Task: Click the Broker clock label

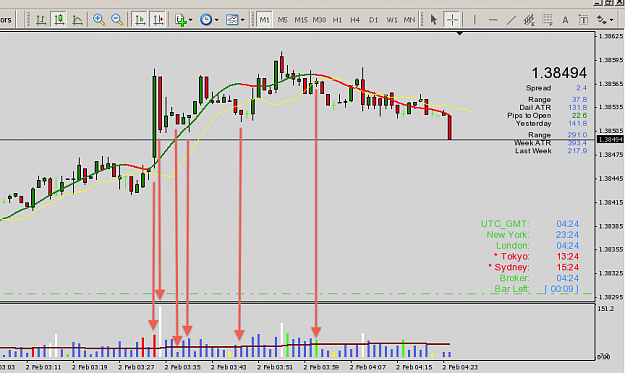Action: (514, 278)
